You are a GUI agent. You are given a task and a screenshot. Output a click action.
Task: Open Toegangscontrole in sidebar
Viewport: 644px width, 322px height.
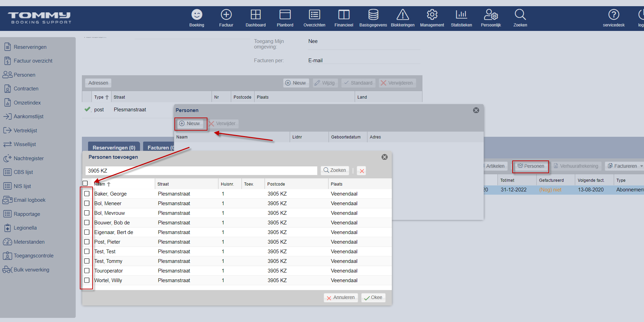coord(33,256)
